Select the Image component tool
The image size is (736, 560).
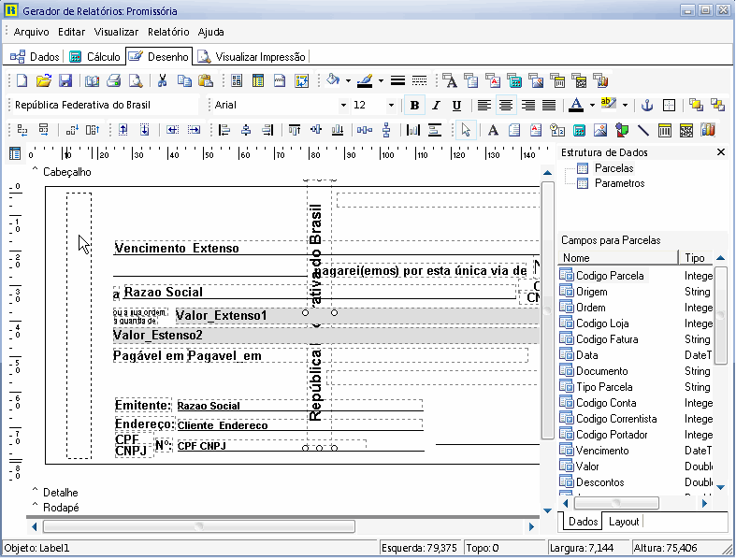(600, 130)
